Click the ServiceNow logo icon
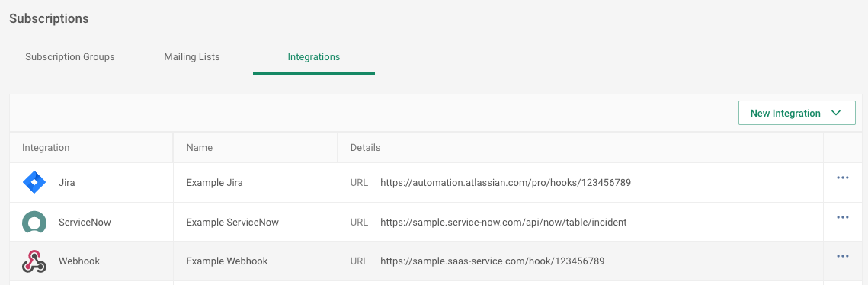 click(x=34, y=223)
